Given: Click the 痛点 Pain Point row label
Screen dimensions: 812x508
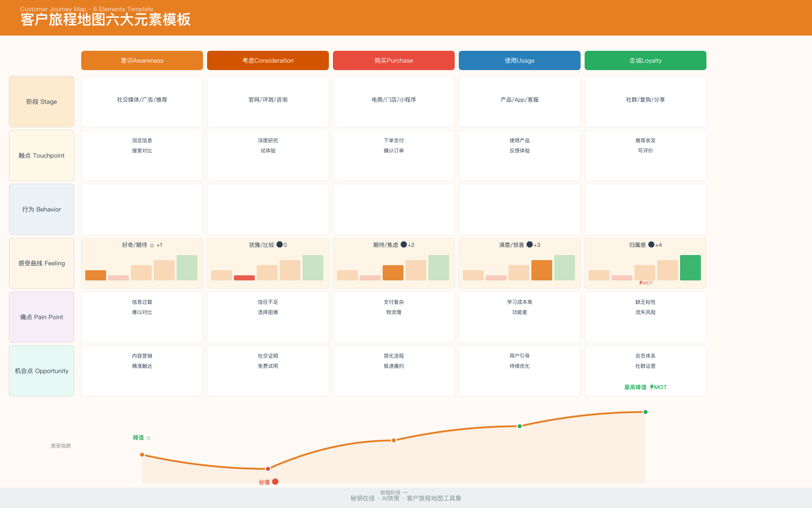Looking at the screenshot, I should (42, 317).
